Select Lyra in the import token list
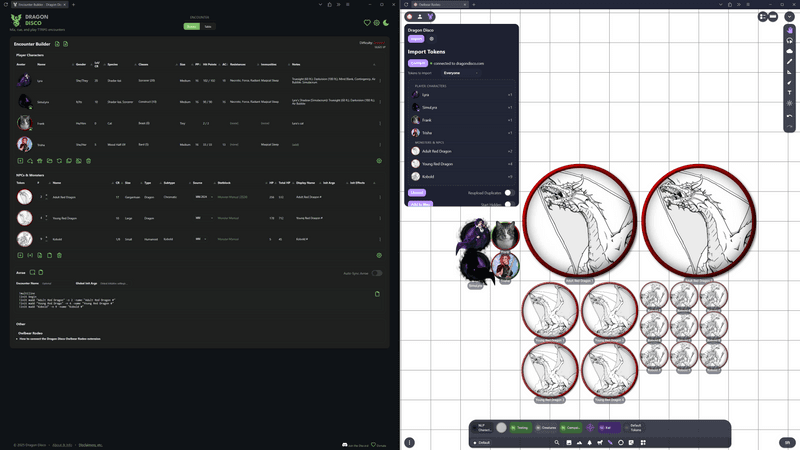This screenshot has width=800, height=450. [x=462, y=94]
